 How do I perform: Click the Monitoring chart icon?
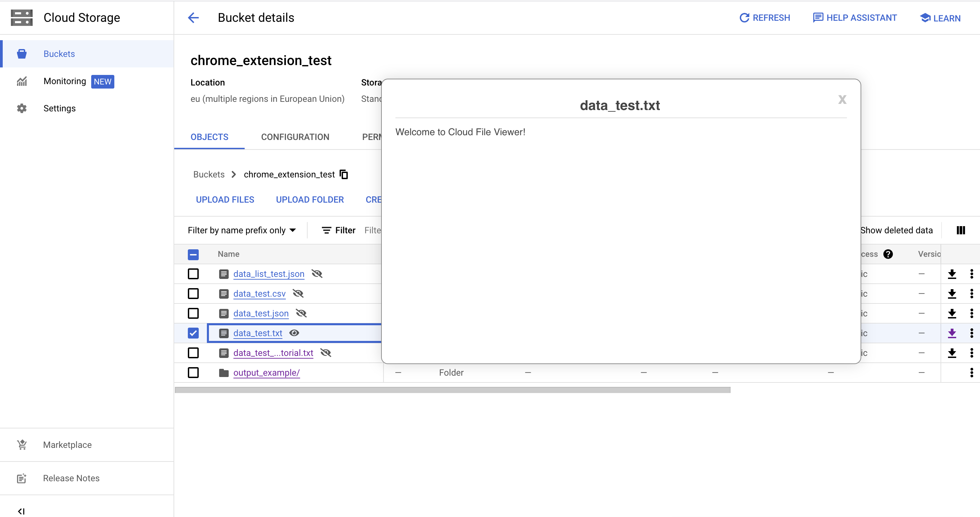[x=22, y=81]
